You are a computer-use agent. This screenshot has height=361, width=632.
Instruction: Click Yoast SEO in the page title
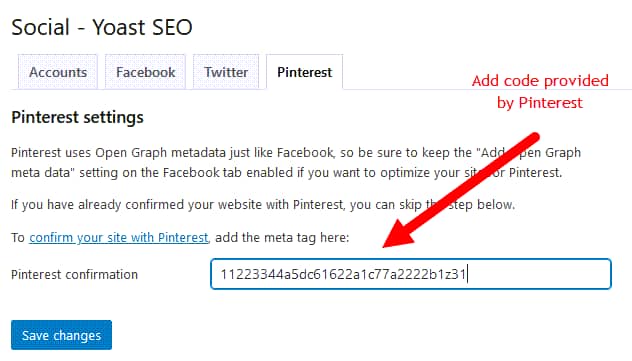[x=142, y=27]
